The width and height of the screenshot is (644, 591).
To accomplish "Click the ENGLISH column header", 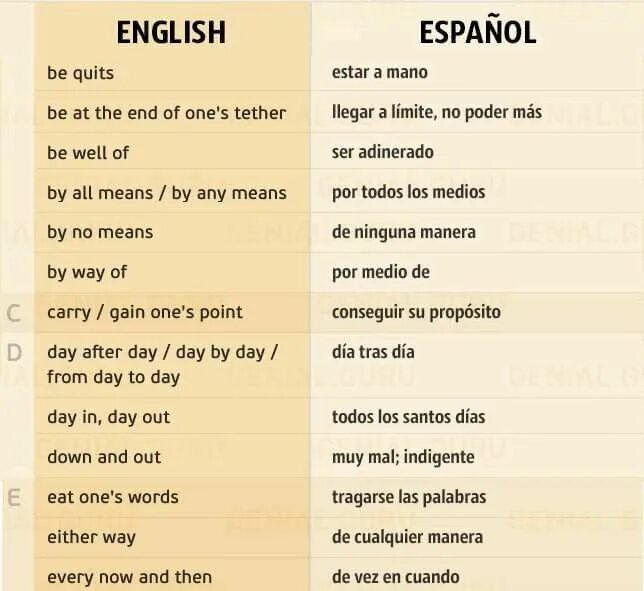I will 171,32.
